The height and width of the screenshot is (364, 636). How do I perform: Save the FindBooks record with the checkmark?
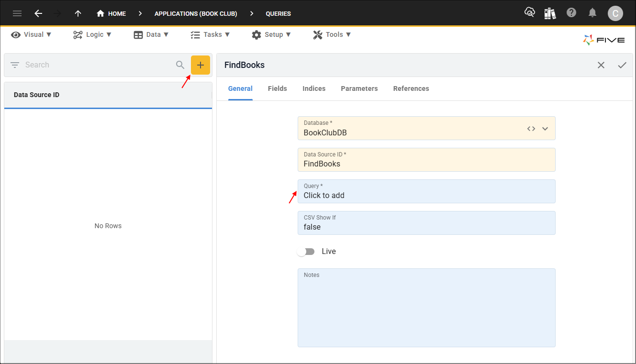622,65
